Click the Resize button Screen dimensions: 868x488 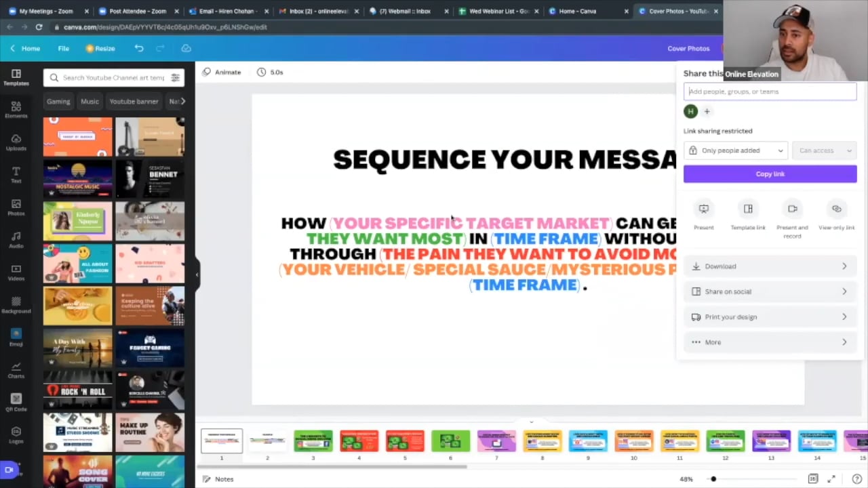(x=100, y=48)
